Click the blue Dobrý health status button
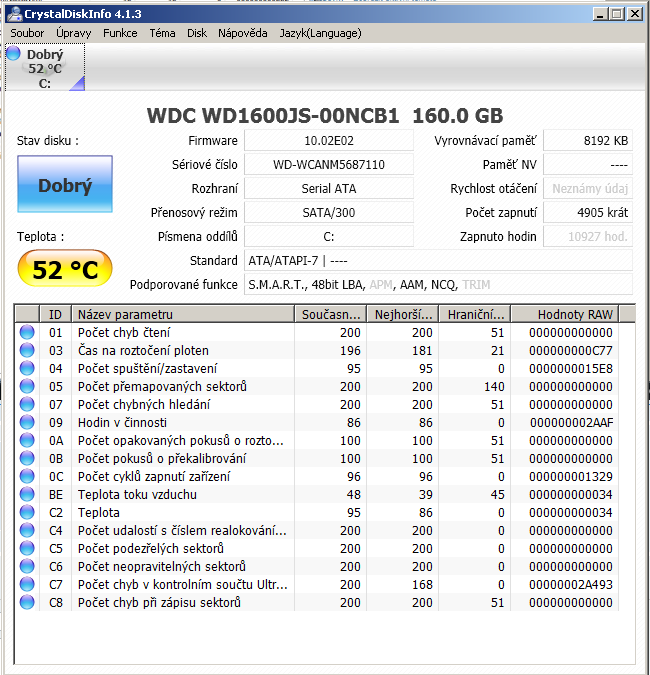Image resolution: width=650 pixels, height=675 pixels. (65, 184)
